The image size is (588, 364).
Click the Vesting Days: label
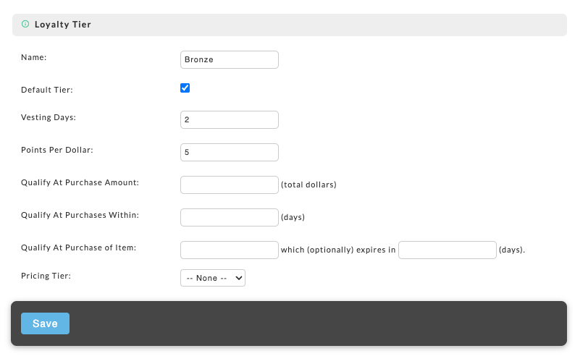point(49,117)
